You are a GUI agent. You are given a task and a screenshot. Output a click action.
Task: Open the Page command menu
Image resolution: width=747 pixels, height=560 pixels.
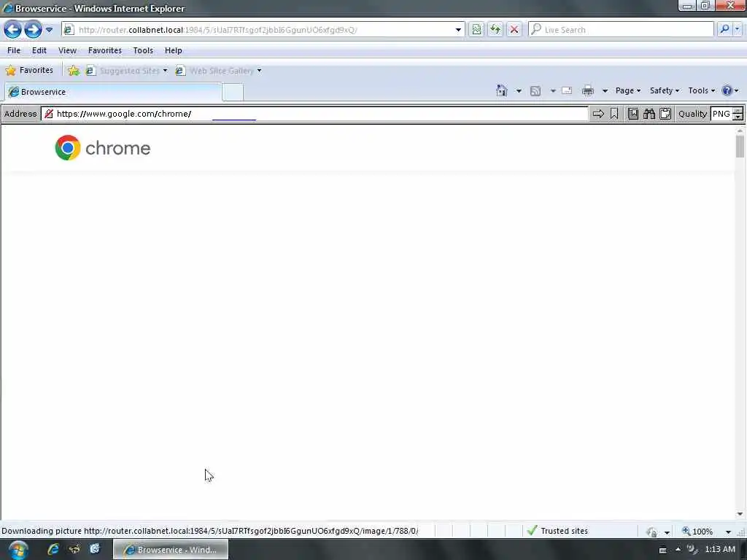[x=628, y=90]
